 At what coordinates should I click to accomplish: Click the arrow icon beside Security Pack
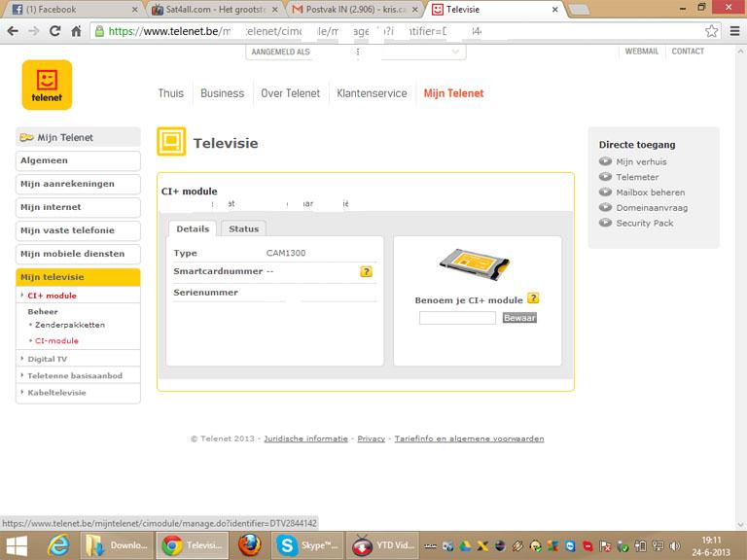(x=605, y=223)
